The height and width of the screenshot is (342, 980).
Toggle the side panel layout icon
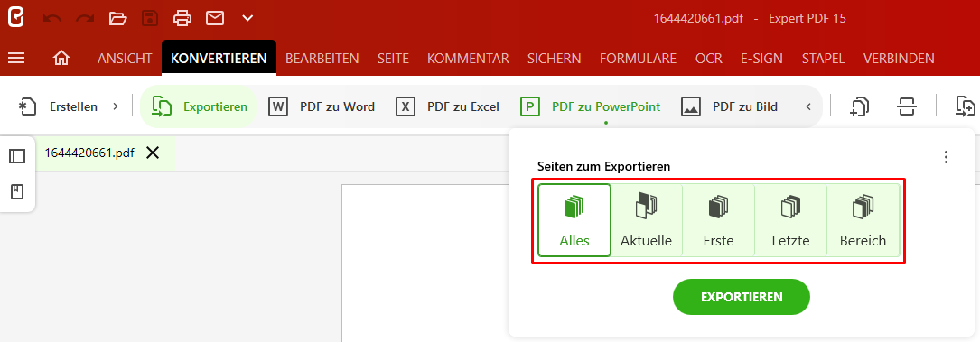(x=17, y=156)
